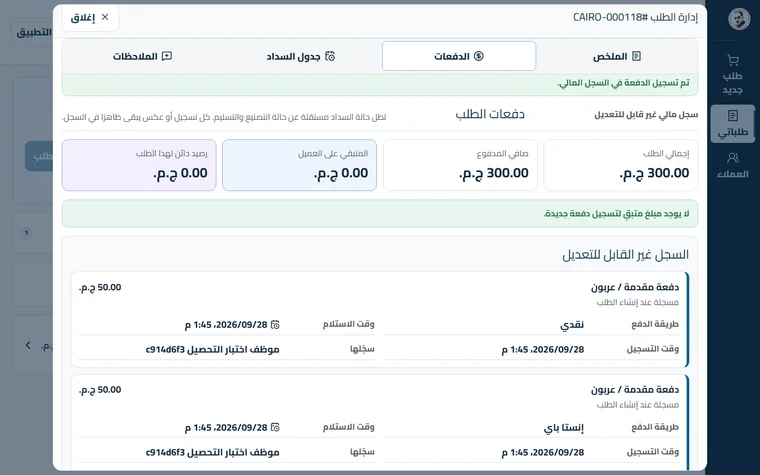
Task: Click the صافي المدفوع summary card
Action: click(460, 165)
